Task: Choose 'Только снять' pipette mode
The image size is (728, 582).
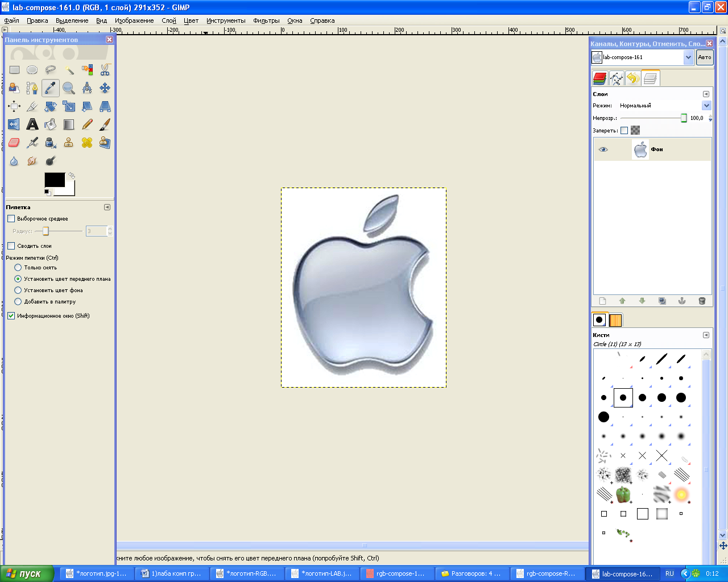Action: tap(18, 268)
